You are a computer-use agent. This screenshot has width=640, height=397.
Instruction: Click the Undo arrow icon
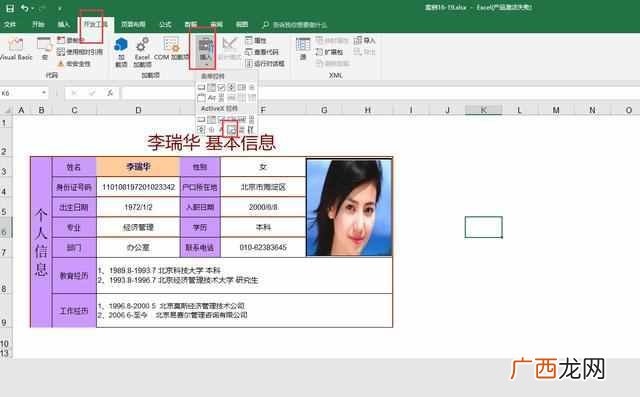click(25, 8)
